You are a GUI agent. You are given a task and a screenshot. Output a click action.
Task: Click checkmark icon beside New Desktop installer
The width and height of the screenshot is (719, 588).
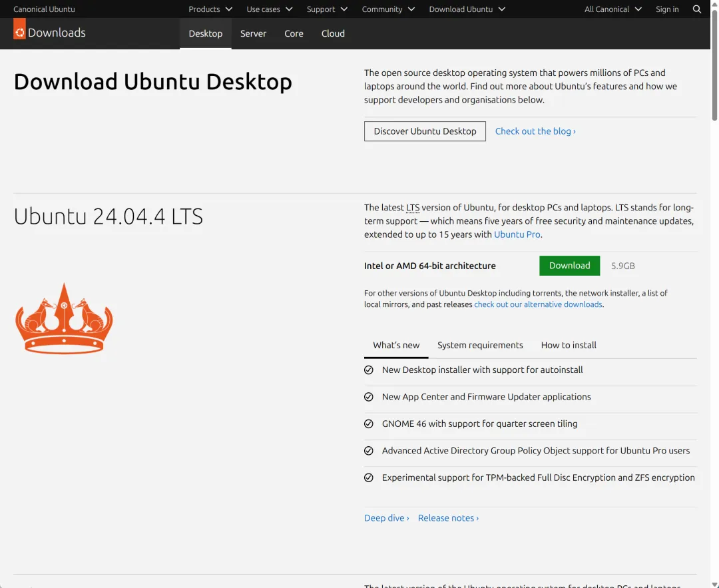point(369,370)
